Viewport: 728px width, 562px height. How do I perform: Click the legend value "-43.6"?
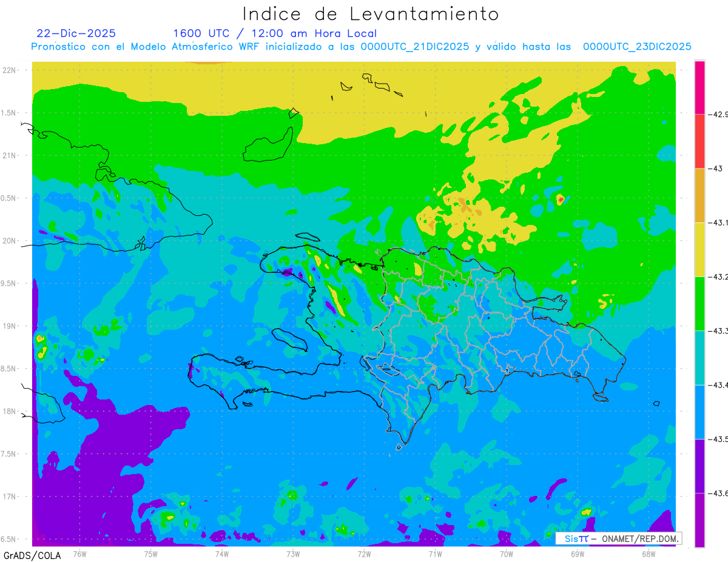[x=718, y=493]
